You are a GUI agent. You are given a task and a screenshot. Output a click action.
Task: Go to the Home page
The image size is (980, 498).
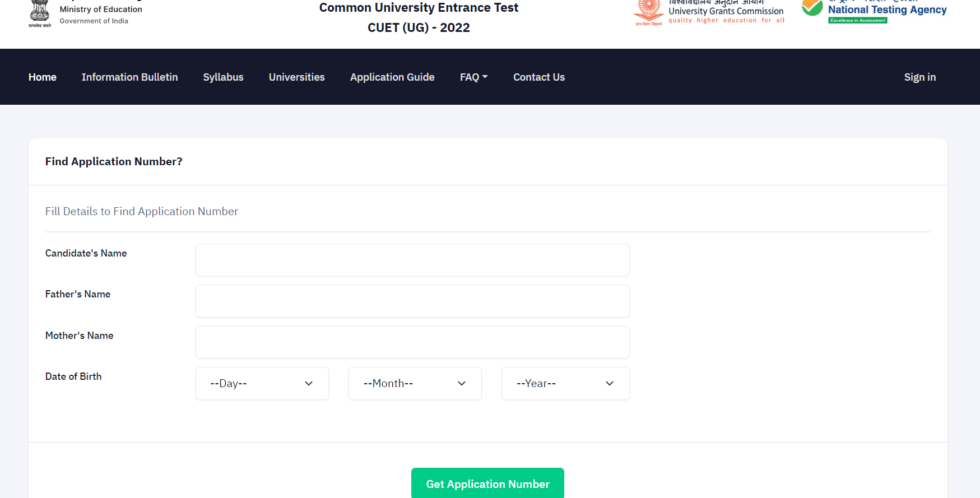43,77
